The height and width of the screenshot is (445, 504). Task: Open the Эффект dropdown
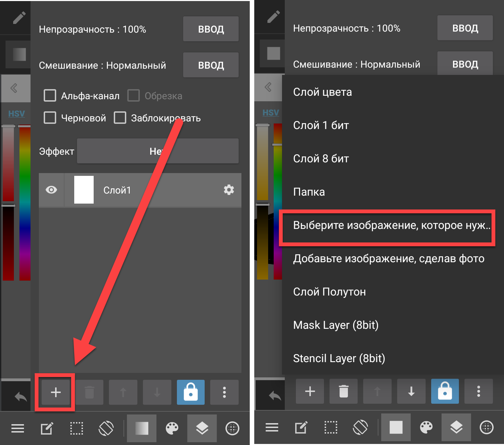158,151
